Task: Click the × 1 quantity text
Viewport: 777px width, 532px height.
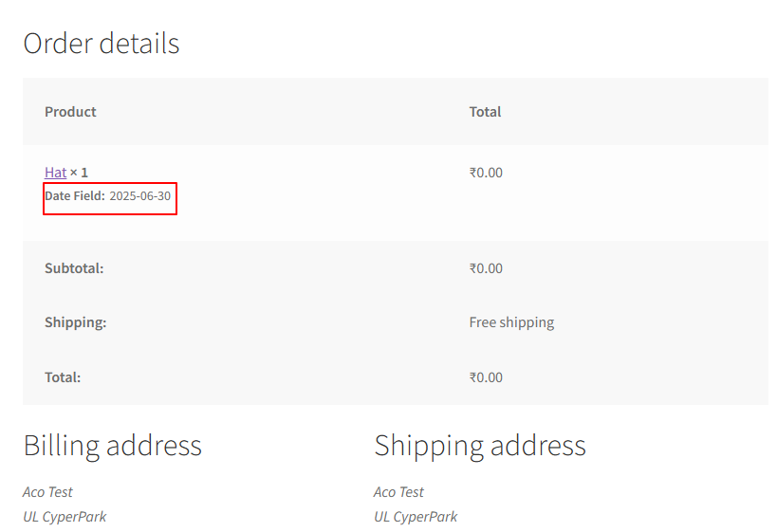Action: 79,173
